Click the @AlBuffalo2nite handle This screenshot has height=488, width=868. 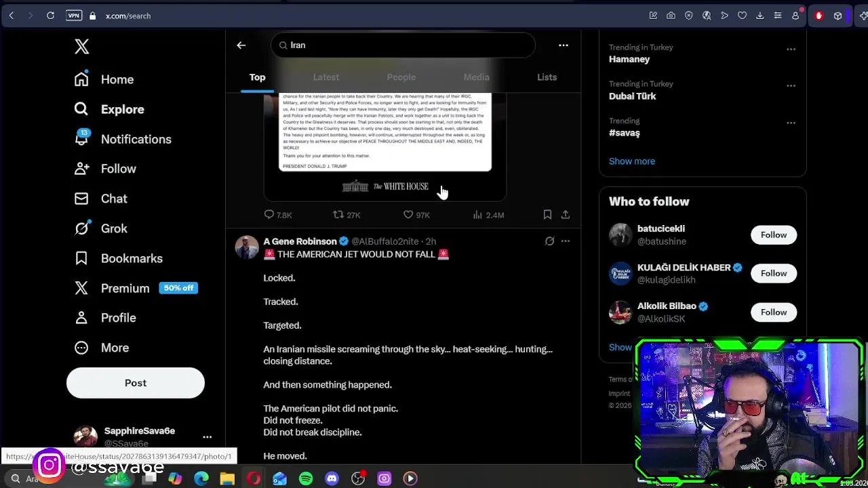click(x=384, y=241)
